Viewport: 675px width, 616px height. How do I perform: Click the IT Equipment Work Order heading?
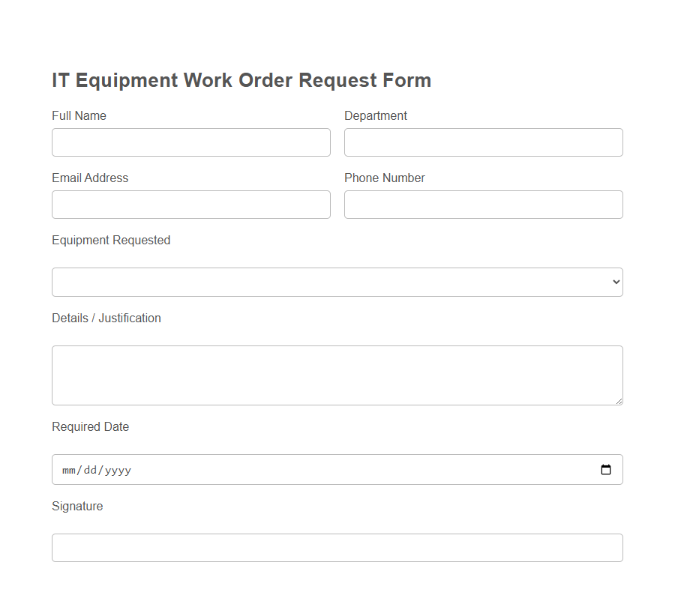[241, 80]
